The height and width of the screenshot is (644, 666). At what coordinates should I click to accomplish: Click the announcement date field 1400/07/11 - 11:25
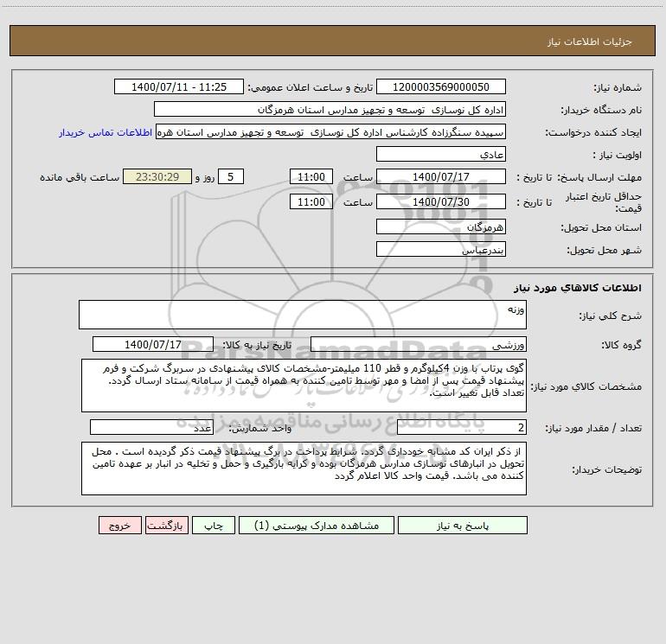point(179,86)
